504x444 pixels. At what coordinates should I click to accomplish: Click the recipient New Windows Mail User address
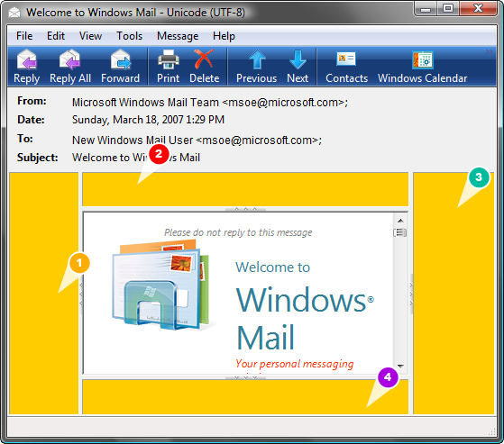click(197, 140)
